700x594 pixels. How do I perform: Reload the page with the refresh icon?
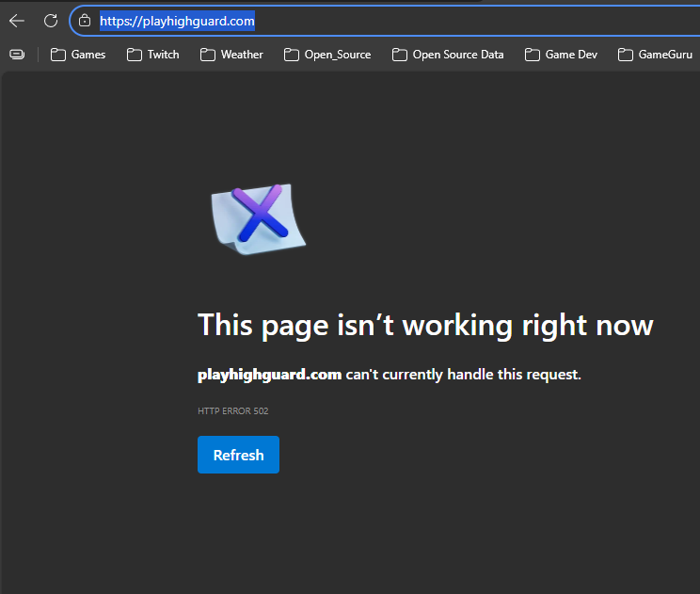pos(51,21)
